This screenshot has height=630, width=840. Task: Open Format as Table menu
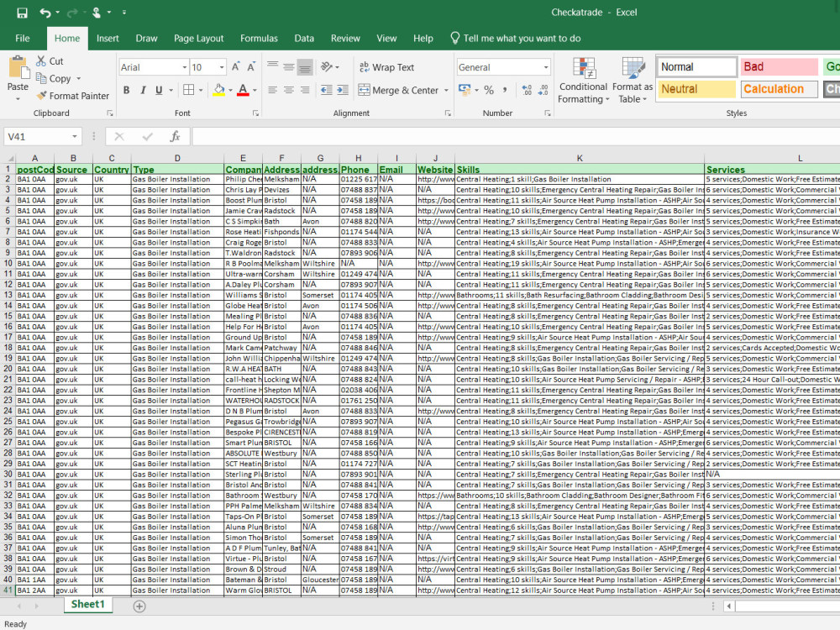coord(633,81)
